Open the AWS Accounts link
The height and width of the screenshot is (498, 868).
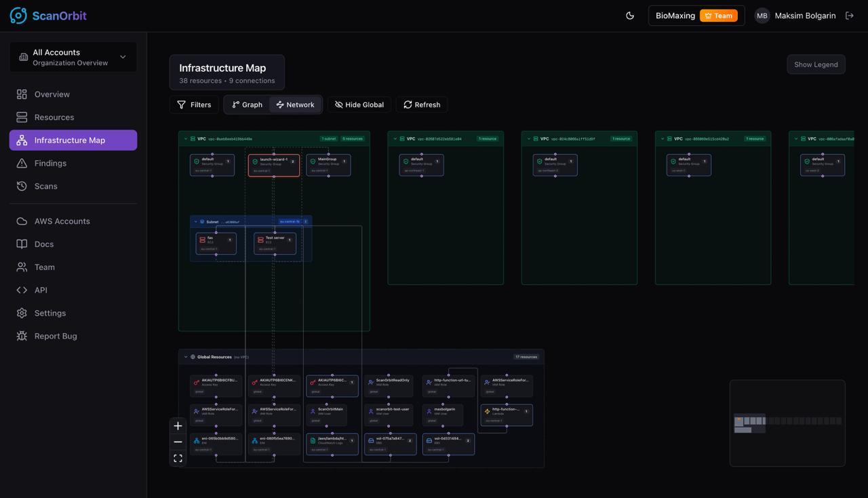click(x=62, y=221)
